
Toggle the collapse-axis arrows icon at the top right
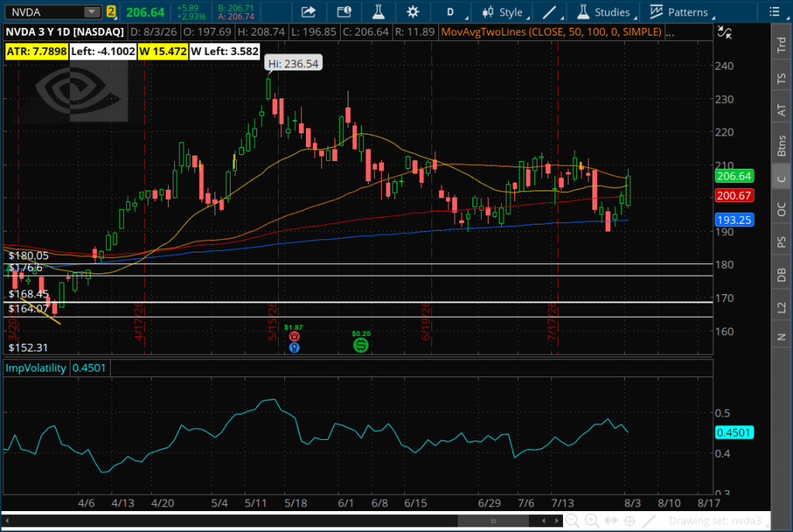click(725, 33)
